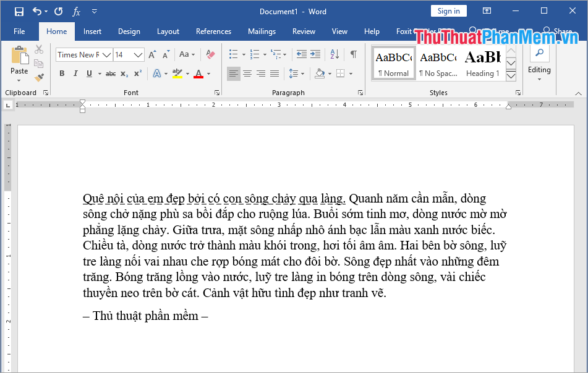Open the Font Size dropdown
This screenshot has height=373, width=588.
pos(137,54)
